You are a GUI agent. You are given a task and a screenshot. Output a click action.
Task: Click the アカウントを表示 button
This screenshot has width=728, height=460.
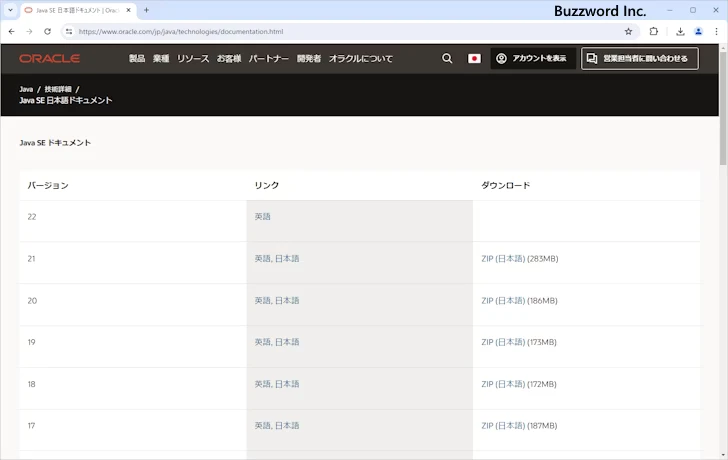[x=533, y=58]
